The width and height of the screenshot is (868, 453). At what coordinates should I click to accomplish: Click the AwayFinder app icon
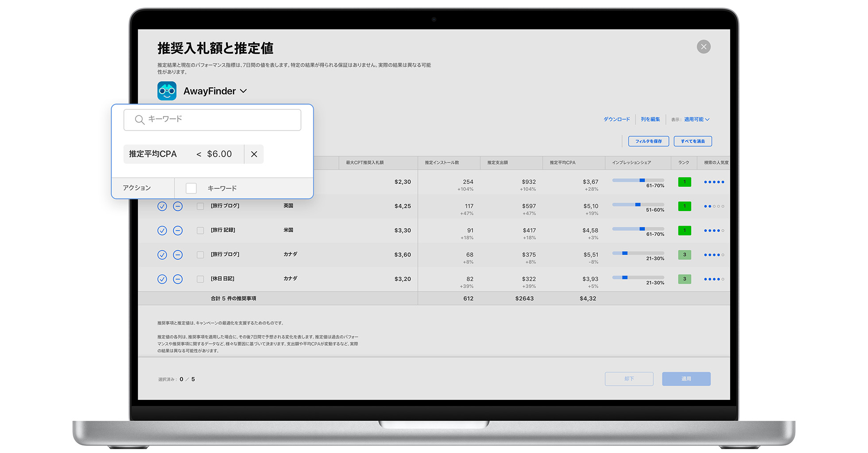167,91
